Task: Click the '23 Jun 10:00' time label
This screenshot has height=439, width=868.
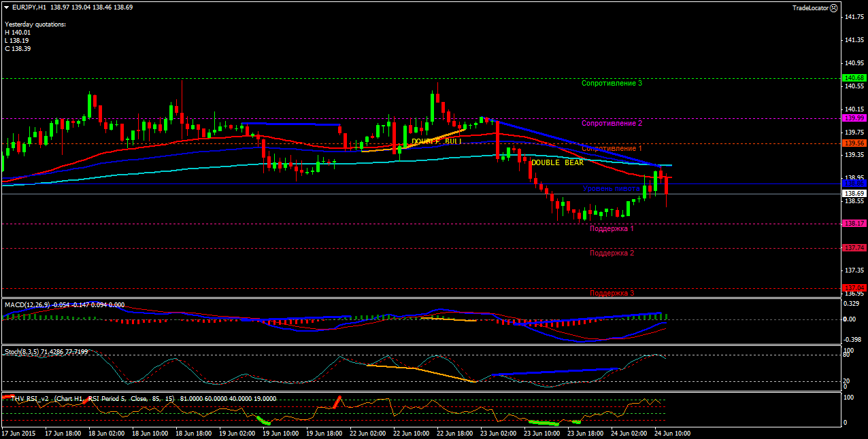Action: 542,433
